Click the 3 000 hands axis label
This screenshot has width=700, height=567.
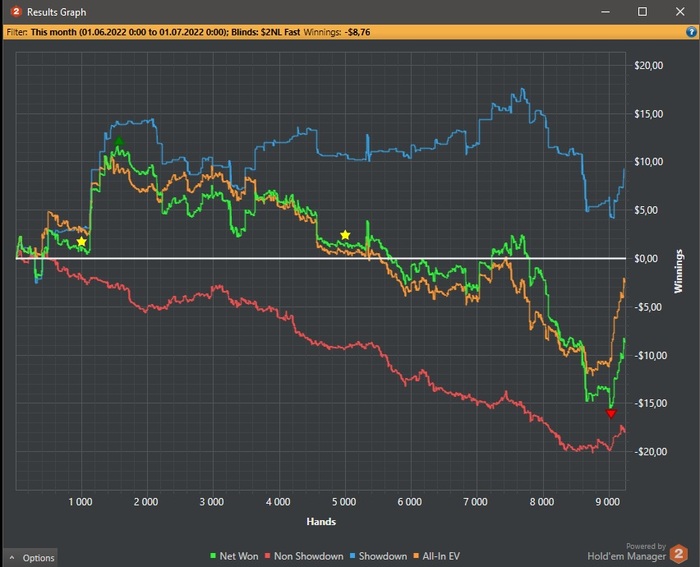pos(212,502)
